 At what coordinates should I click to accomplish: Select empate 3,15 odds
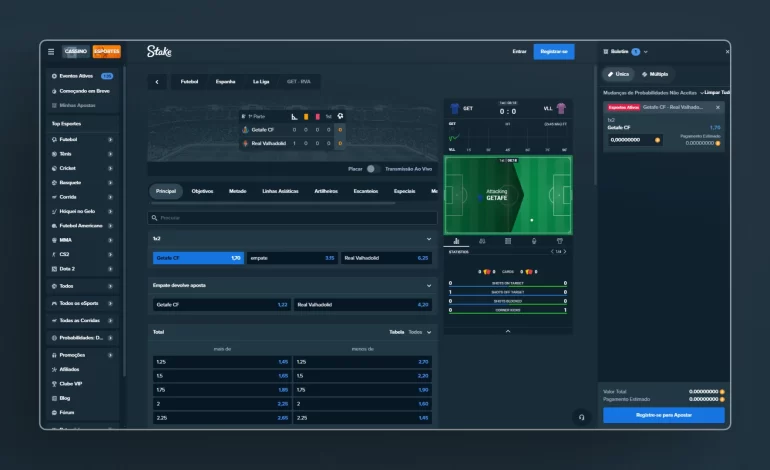[x=292, y=258]
